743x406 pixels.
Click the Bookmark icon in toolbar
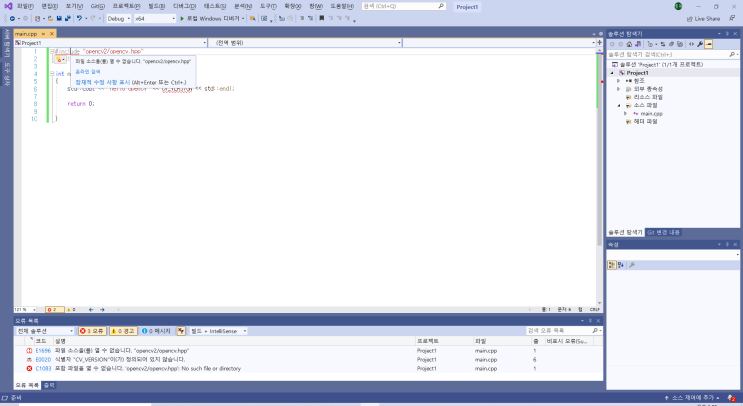[x=322, y=18]
